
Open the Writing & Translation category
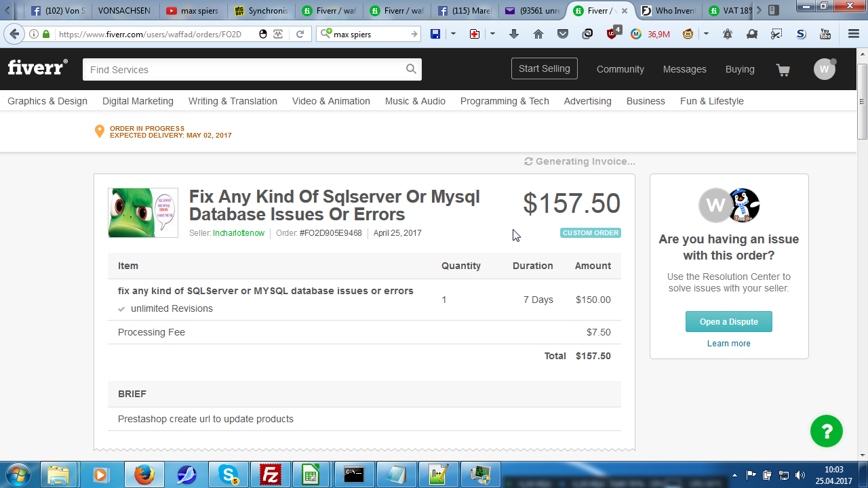(233, 101)
